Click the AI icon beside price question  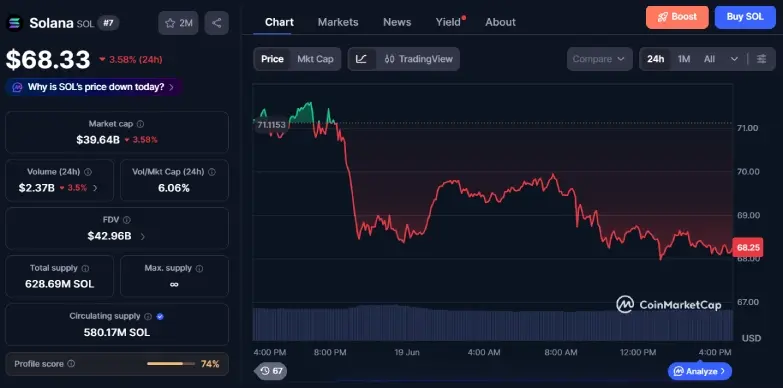tap(17, 87)
